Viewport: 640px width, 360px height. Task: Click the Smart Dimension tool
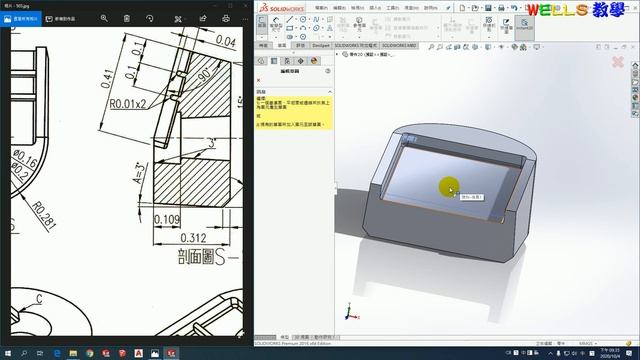pos(276,24)
